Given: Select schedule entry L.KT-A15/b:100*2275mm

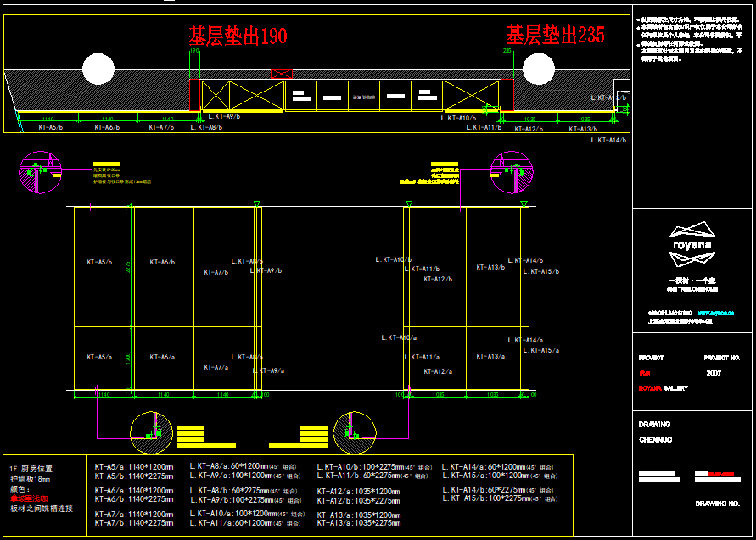Looking at the screenshot, I should tap(500, 498).
